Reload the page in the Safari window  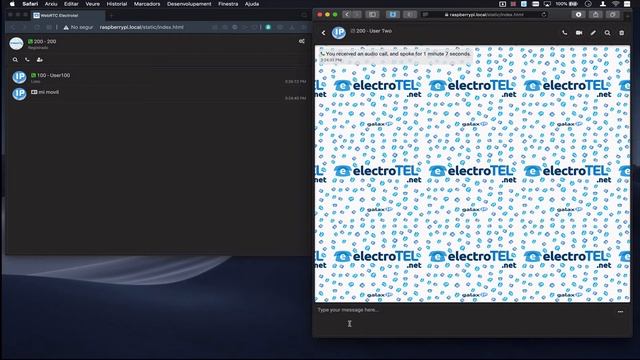click(x=544, y=14)
